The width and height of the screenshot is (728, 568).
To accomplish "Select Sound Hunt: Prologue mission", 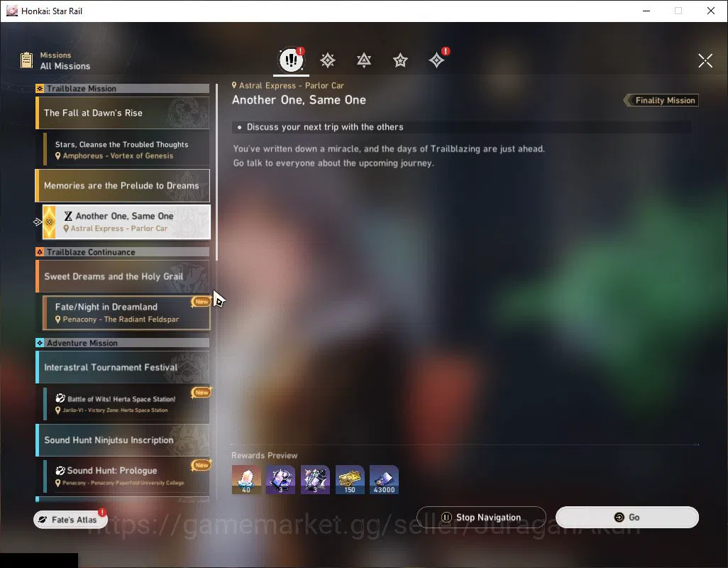I will click(126, 476).
